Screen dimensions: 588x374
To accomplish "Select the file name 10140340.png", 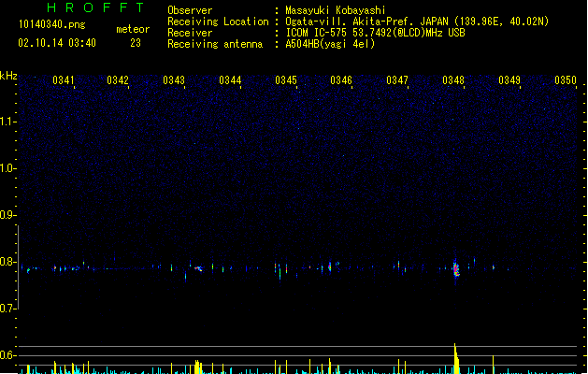I will tap(51, 25).
